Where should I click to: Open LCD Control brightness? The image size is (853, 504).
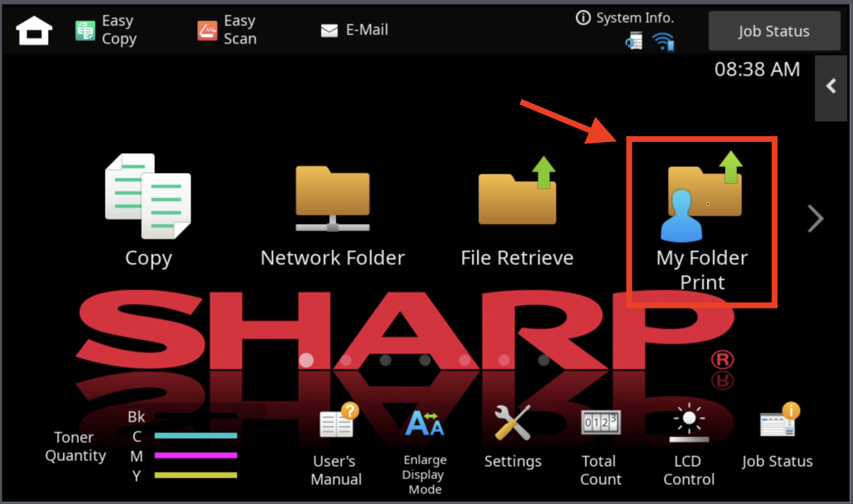pyautogui.click(x=689, y=444)
